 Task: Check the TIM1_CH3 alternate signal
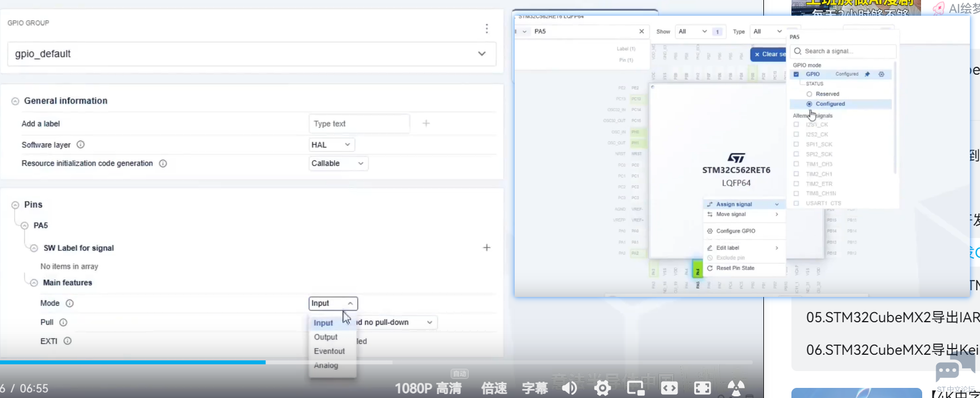tap(796, 164)
